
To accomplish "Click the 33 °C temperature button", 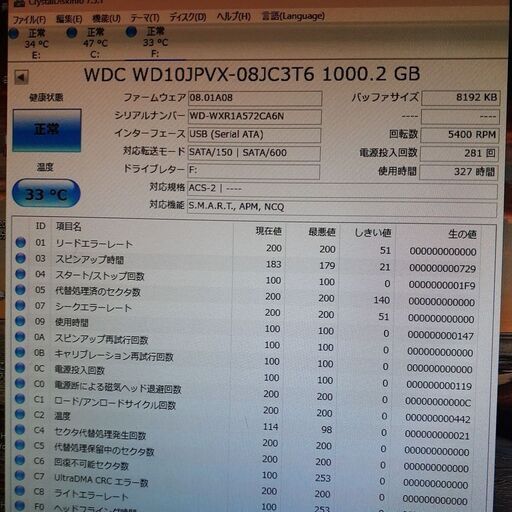I will click(46, 194).
